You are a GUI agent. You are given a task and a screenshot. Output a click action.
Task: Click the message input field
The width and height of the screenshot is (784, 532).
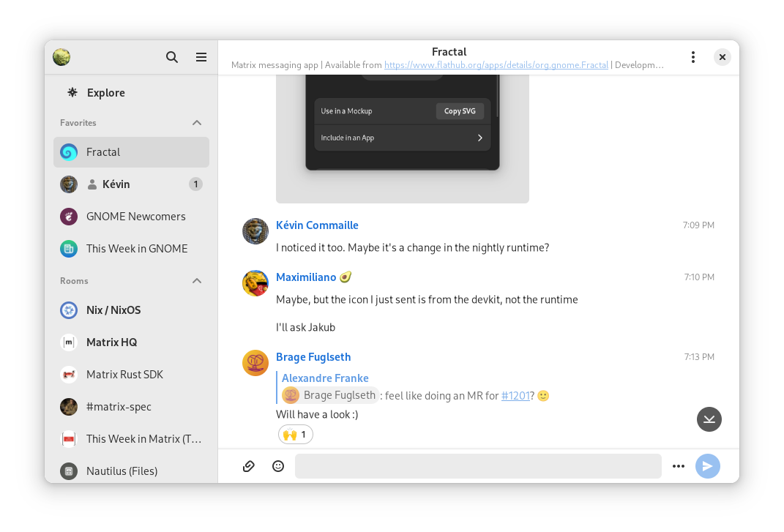[477, 466]
